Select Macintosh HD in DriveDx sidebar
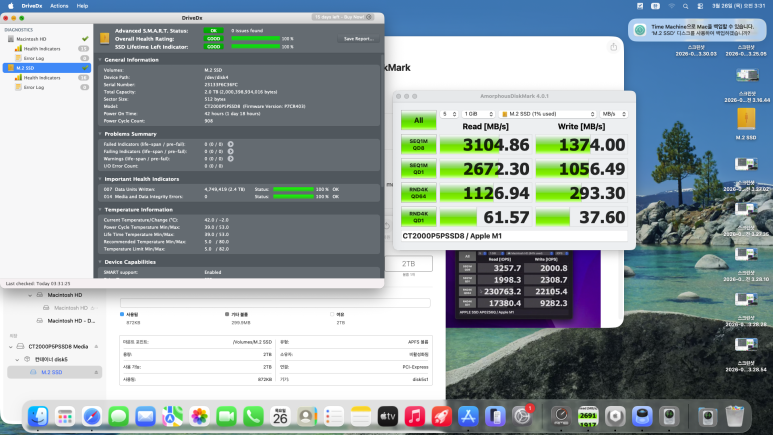The height and width of the screenshot is (435, 773). [47, 39]
